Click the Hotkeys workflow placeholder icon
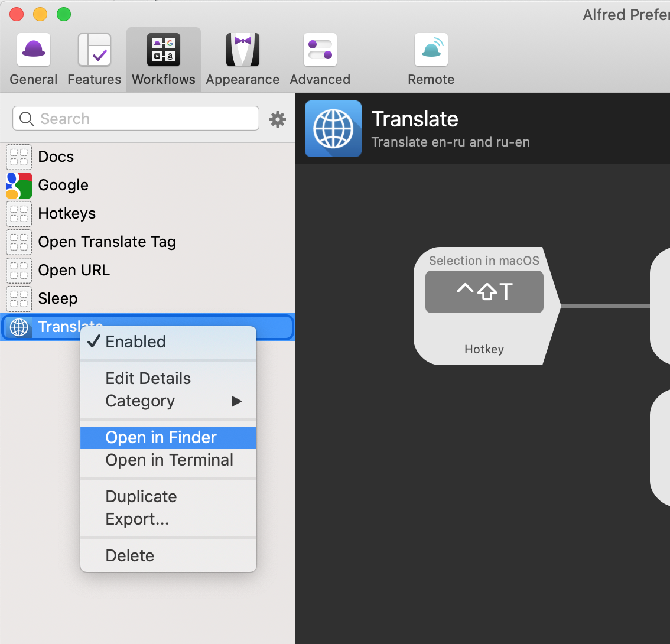Image resolution: width=670 pixels, height=644 pixels. coord(19,214)
